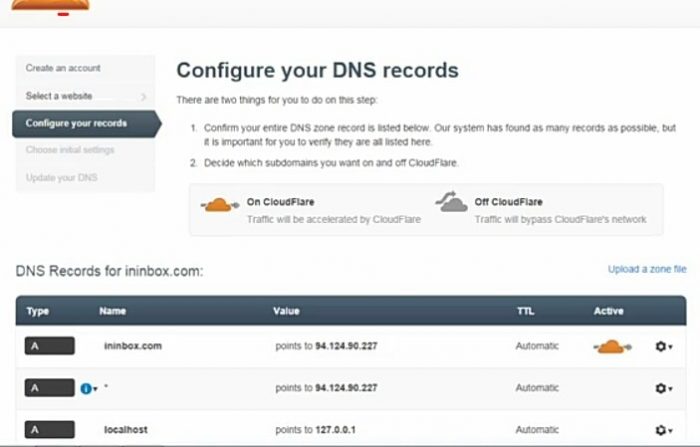Click the Active column header
The height and width of the screenshot is (447, 700).
pyautogui.click(x=608, y=311)
